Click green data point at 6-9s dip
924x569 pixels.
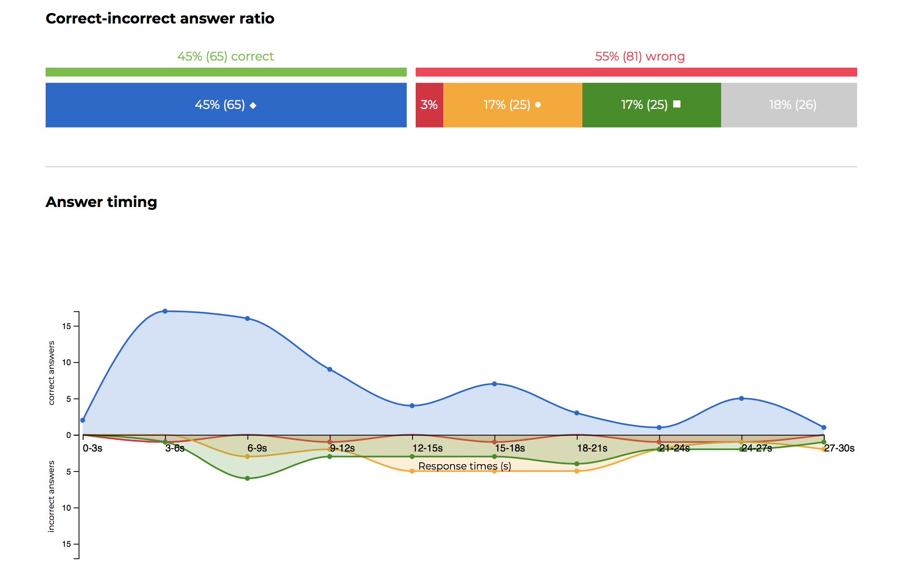247,478
